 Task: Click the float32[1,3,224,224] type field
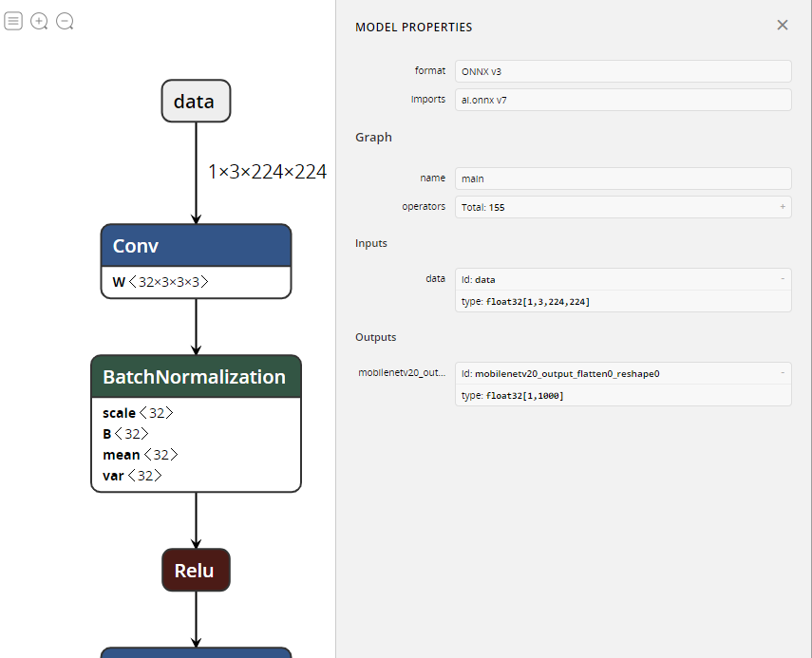tap(623, 301)
